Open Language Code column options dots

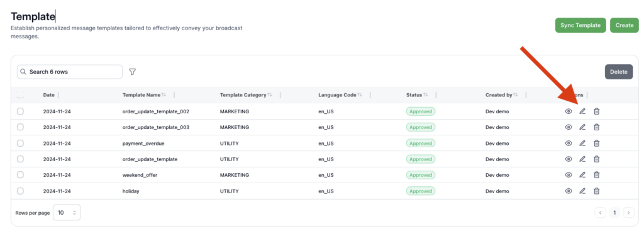pos(370,95)
